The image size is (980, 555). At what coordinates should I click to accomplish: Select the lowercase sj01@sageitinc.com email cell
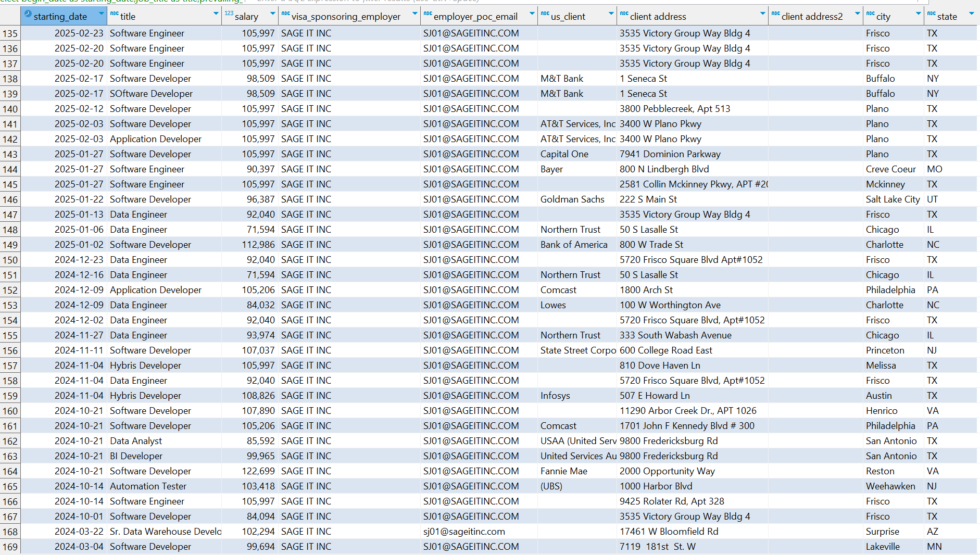[x=479, y=532]
